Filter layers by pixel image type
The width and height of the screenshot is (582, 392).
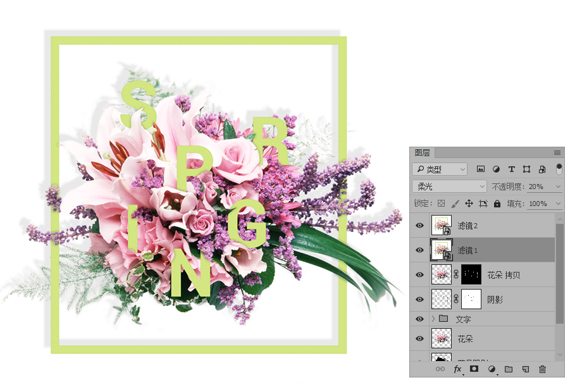[x=481, y=169]
